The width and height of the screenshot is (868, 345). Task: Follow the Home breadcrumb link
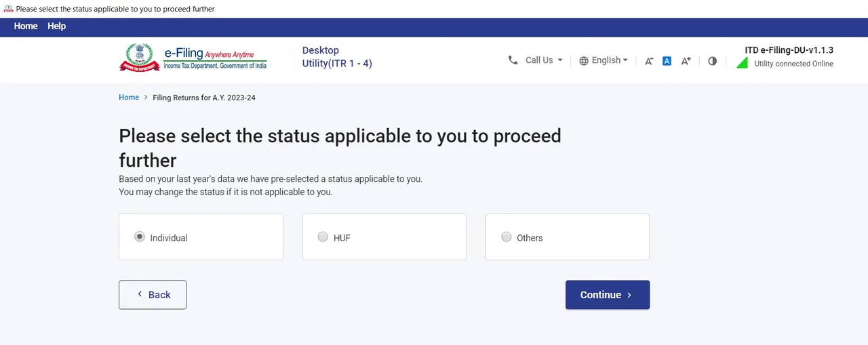[129, 98]
